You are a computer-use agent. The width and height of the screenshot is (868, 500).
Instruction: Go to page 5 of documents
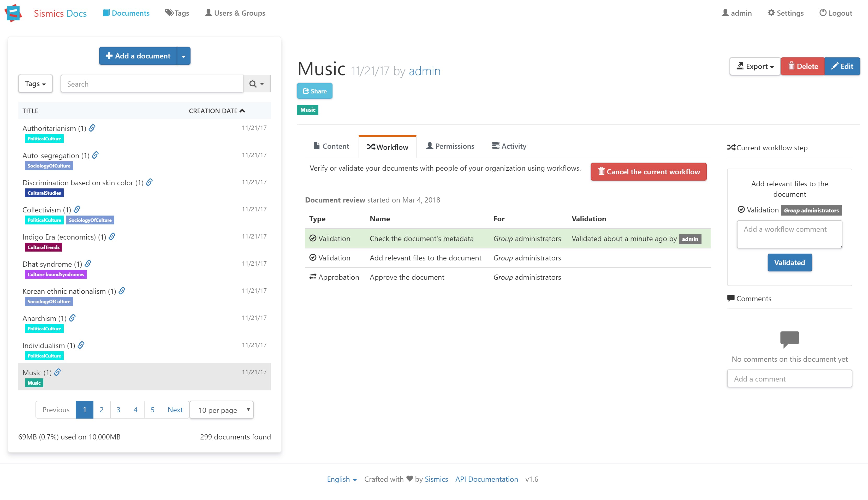click(x=152, y=410)
